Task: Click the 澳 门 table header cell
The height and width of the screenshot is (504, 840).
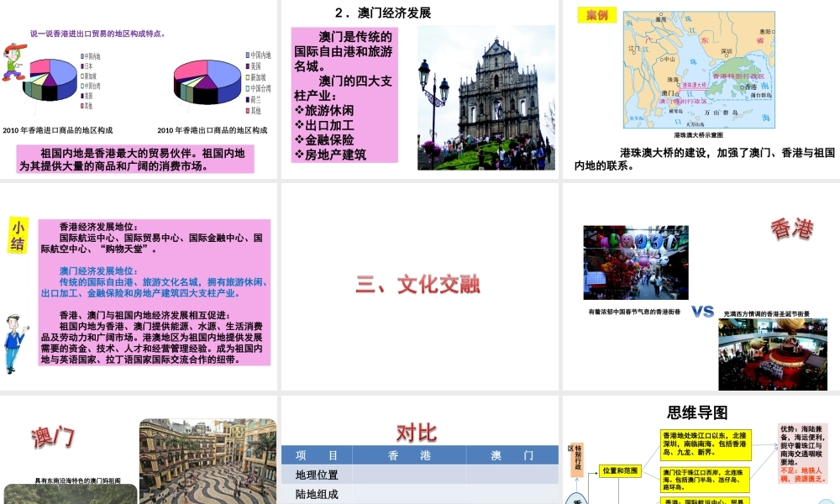Action: 512,455
